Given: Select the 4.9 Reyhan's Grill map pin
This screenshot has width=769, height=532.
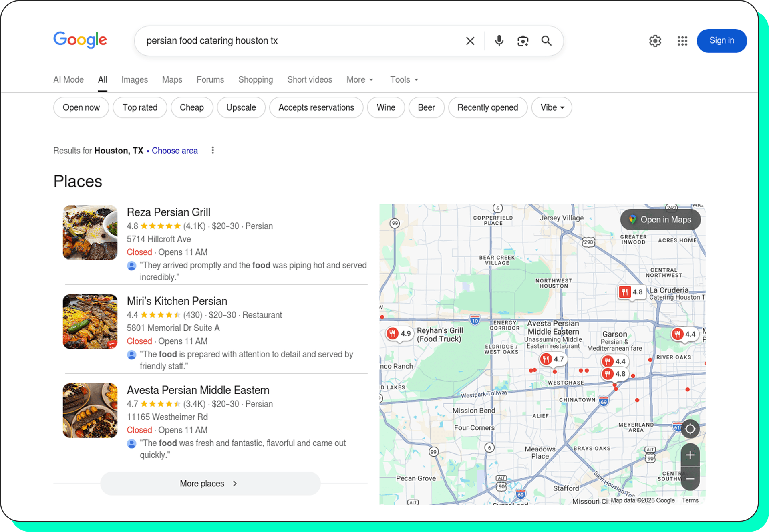Looking at the screenshot, I should coord(399,333).
